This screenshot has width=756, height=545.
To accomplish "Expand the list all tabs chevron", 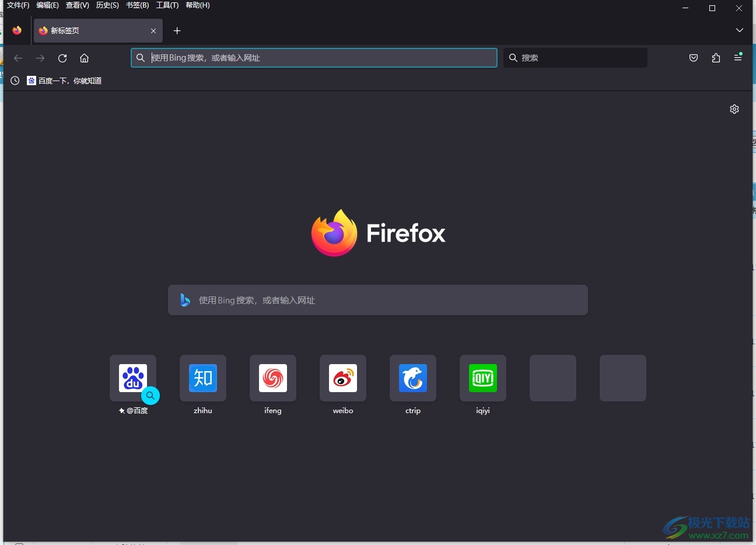I will coord(740,30).
